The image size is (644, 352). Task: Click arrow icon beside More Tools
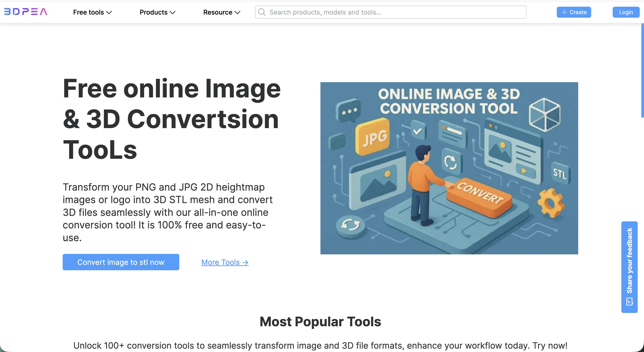point(245,262)
